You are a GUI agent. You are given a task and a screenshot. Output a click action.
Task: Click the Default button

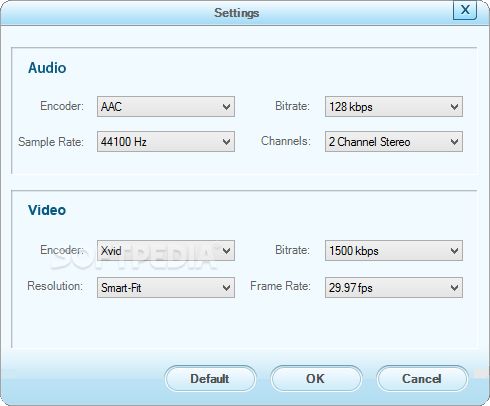[210, 379]
